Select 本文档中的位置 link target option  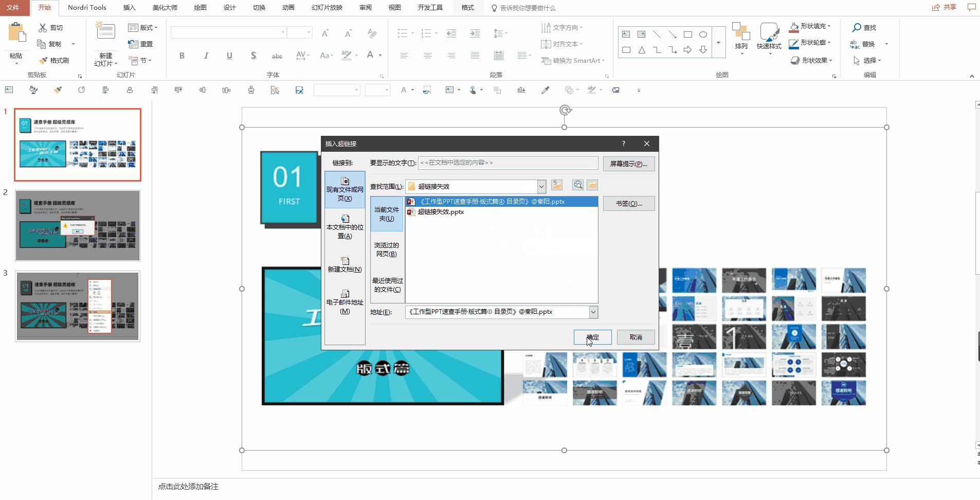point(345,227)
